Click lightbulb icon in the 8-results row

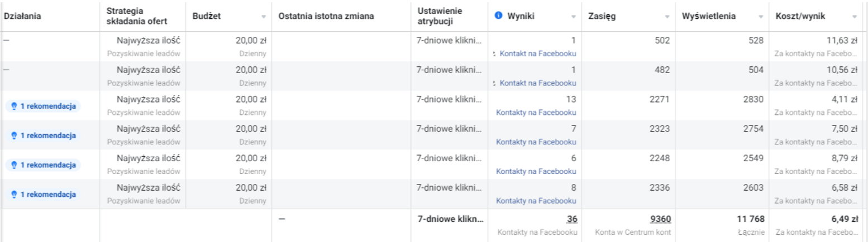[x=15, y=195]
